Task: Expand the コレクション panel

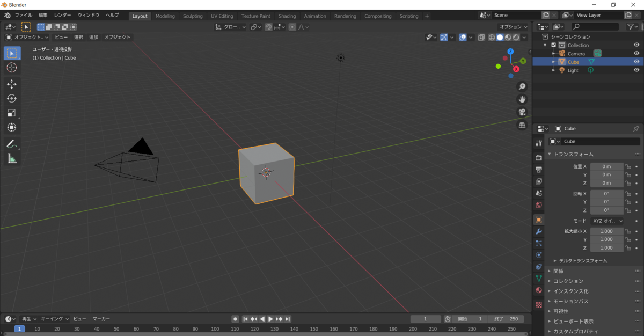Action: (x=568, y=281)
